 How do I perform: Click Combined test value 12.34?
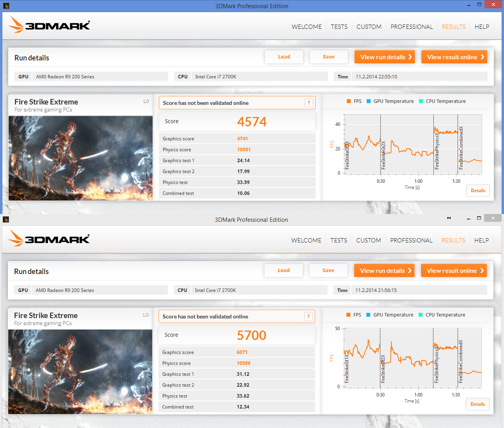click(x=243, y=407)
